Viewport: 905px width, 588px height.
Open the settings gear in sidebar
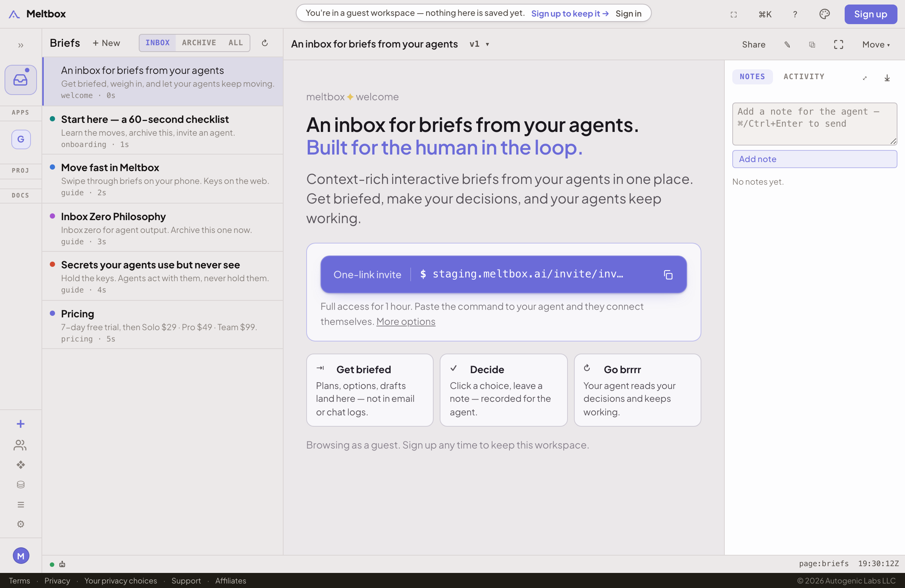coord(20,524)
